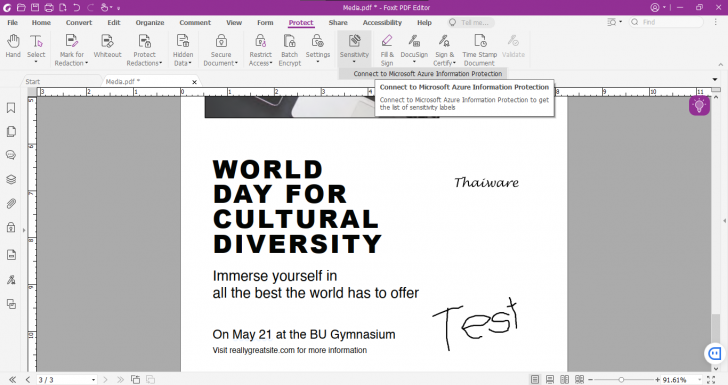Open the Pages thumbnail panel

tap(11, 132)
